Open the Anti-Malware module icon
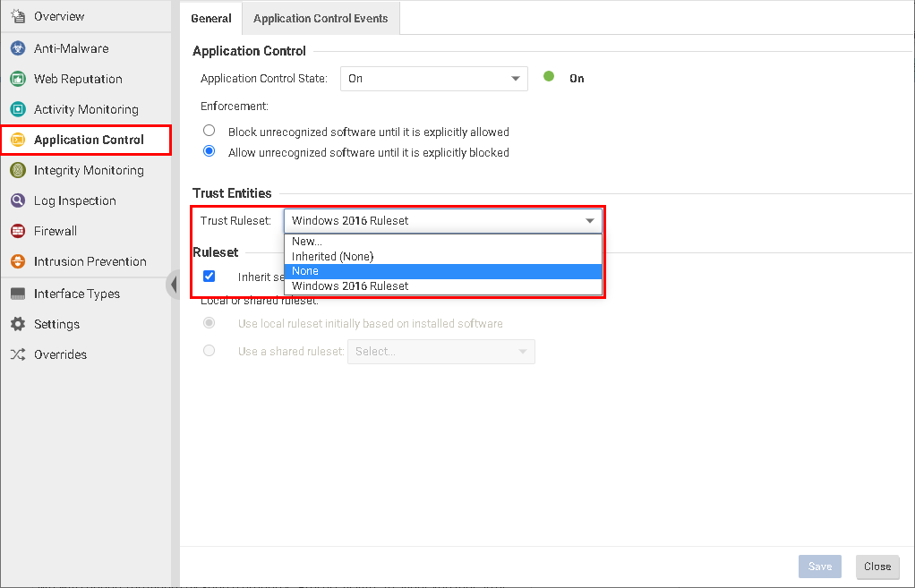915x588 pixels. (x=18, y=48)
